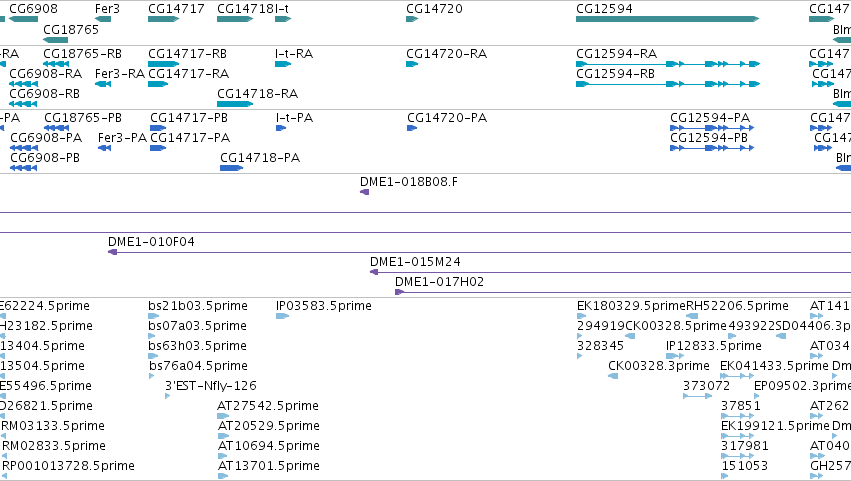Click the CG12594-RA transcript label
The width and height of the screenshot is (851, 481).
pos(617,54)
